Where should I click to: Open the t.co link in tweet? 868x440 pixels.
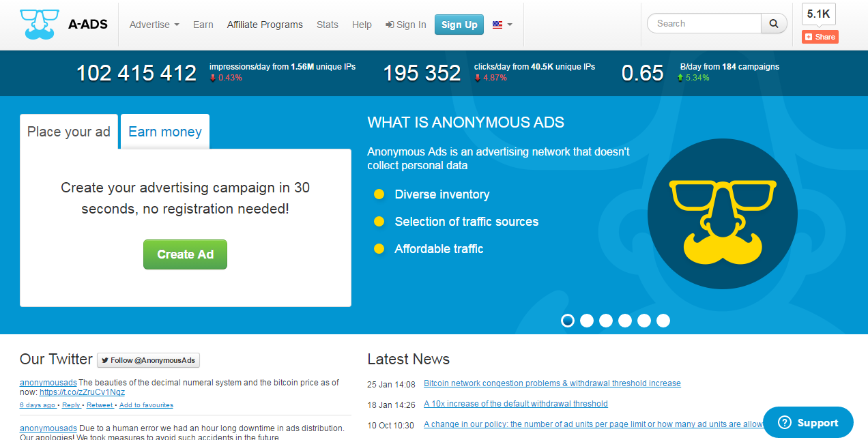(82, 392)
